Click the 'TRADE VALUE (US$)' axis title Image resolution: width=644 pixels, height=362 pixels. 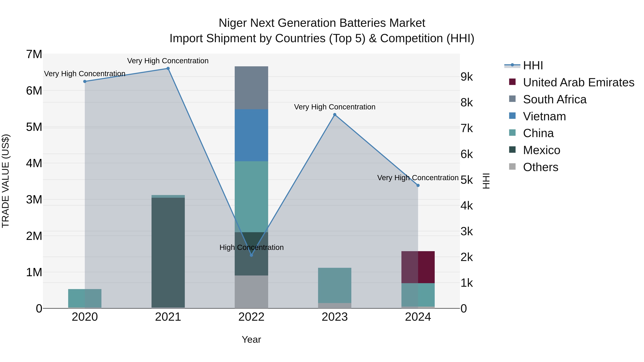(x=6, y=181)
